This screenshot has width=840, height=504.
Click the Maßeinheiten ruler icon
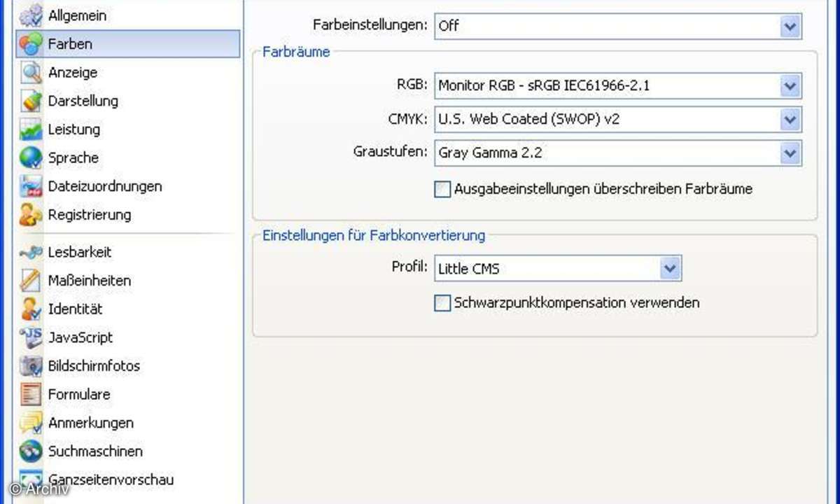31,281
